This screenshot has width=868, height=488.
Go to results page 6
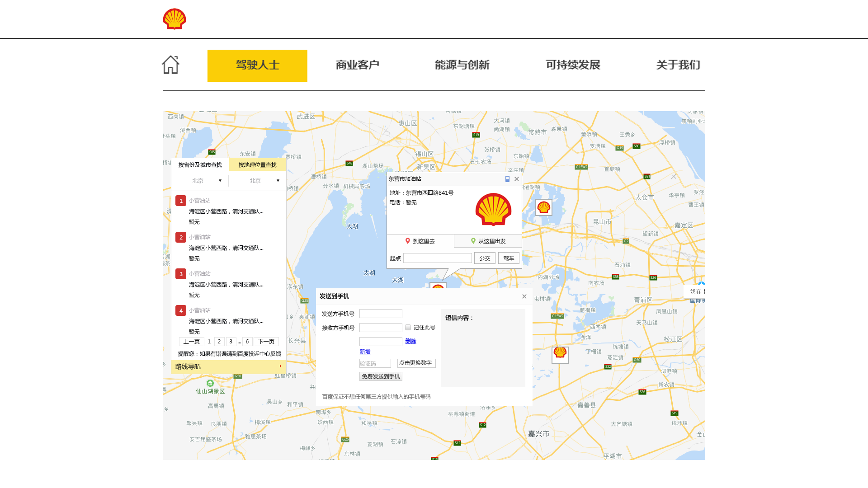(x=247, y=342)
